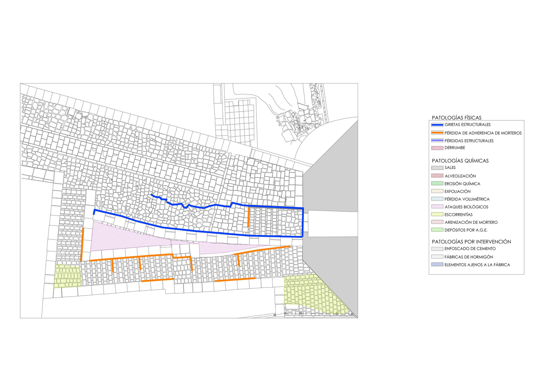Viewport: 555px width, 392px height.
Task: Click the DEPÓSITOS POR A.G.E. label text
Action: pyautogui.click(x=466, y=230)
